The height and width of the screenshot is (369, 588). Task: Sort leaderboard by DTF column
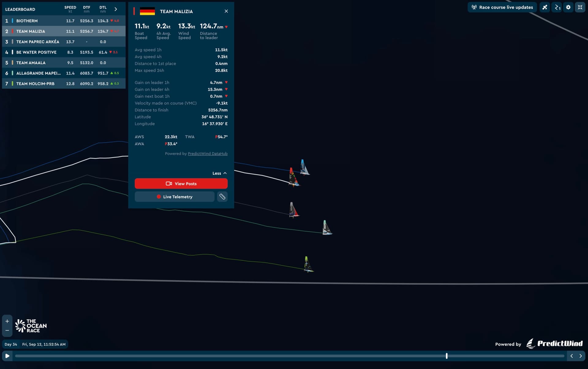87,9
